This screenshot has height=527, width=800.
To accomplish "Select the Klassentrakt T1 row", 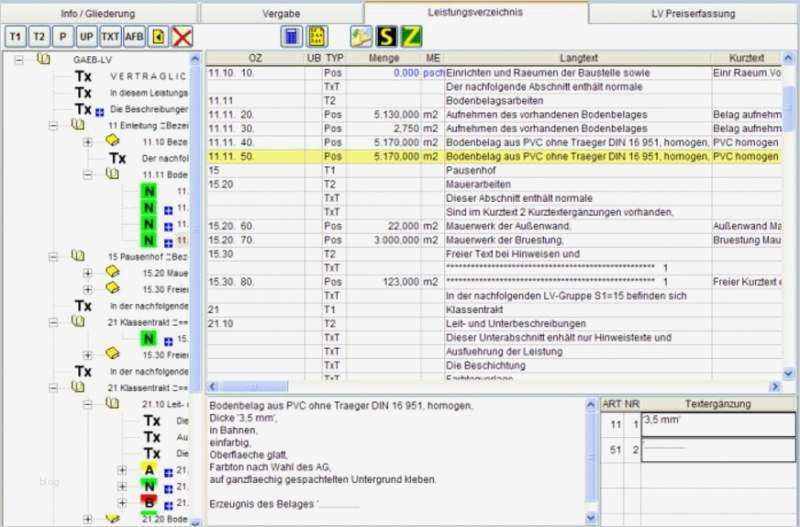I will click(x=494, y=310).
